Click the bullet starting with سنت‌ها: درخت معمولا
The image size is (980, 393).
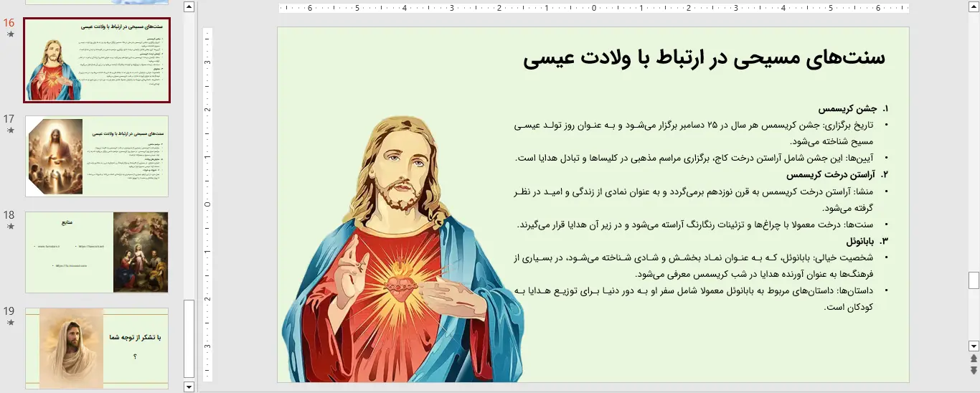[702, 224]
